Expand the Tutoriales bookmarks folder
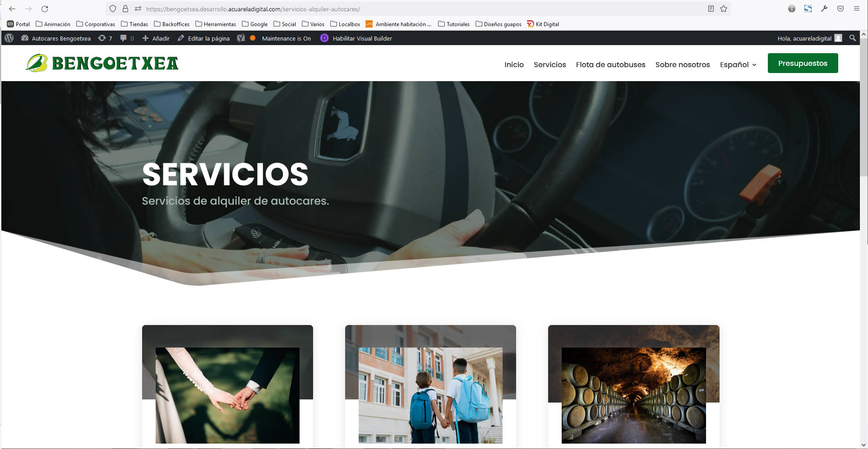The width and height of the screenshot is (868, 449). click(454, 24)
